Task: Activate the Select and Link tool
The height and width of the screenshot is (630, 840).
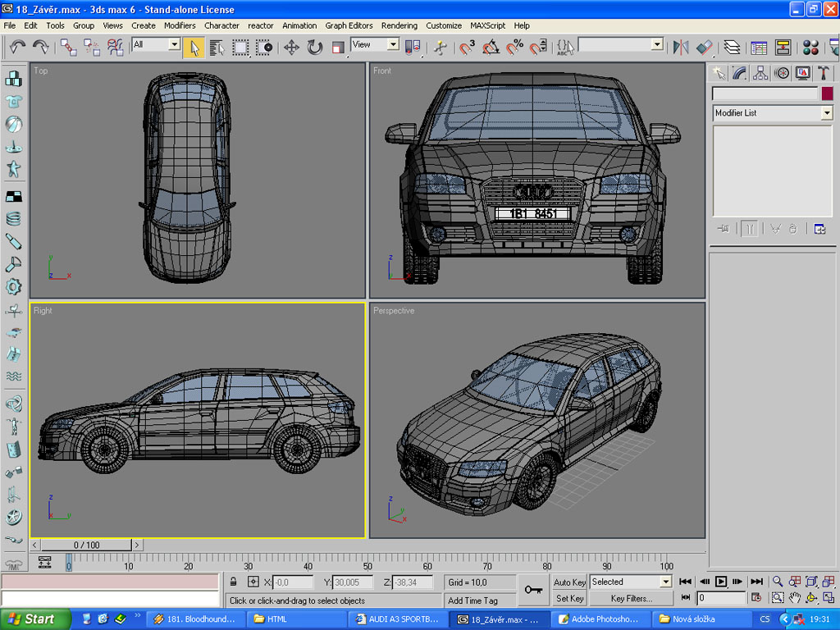Action: 69,48
